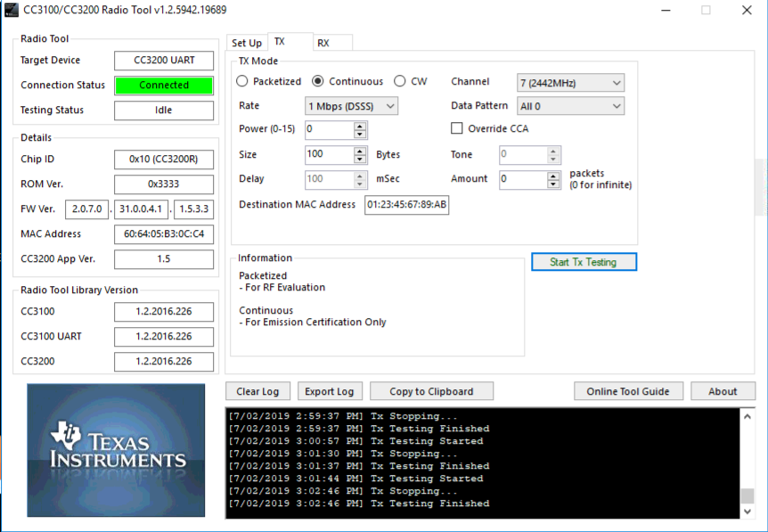Enable the Override CCA checkbox
Image resolution: width=768 pixels, height=532 pixels.
[456, 128]
